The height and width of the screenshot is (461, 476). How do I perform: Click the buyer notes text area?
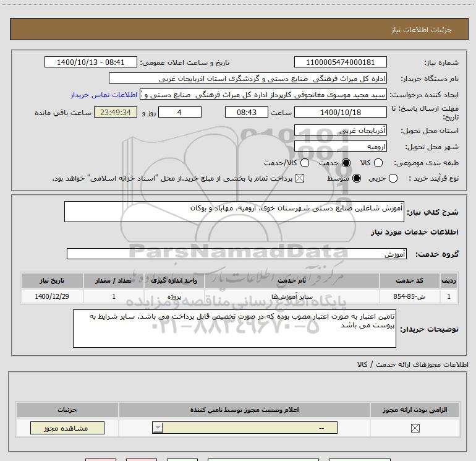(x=234, y=329)
